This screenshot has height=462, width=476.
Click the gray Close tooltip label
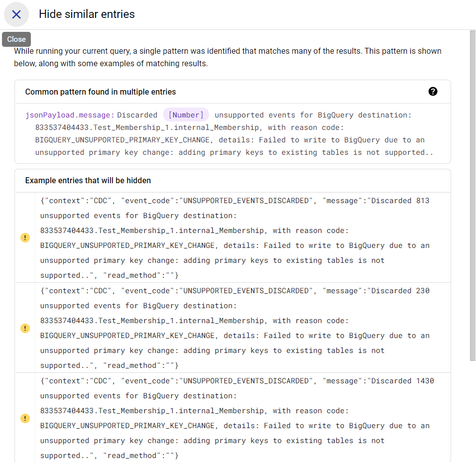(16, 39)
